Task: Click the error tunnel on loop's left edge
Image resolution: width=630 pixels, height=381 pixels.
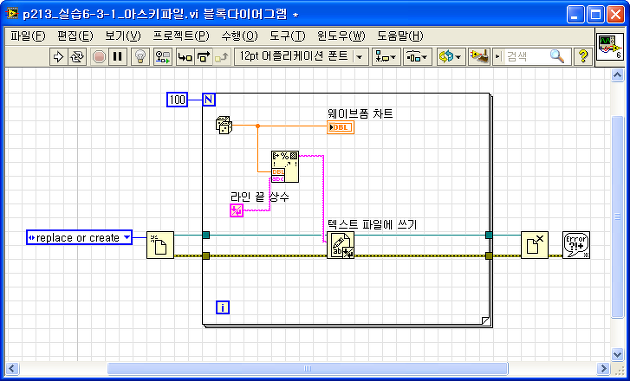Action: pos(206,256)
